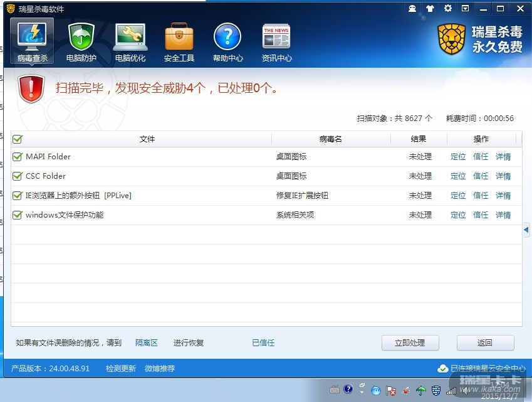Image resolution: width=532 pixels, height=402 pixels.
Task: Click 定位 for the MAPI Folder row
Action: click(x=458, y=157)
